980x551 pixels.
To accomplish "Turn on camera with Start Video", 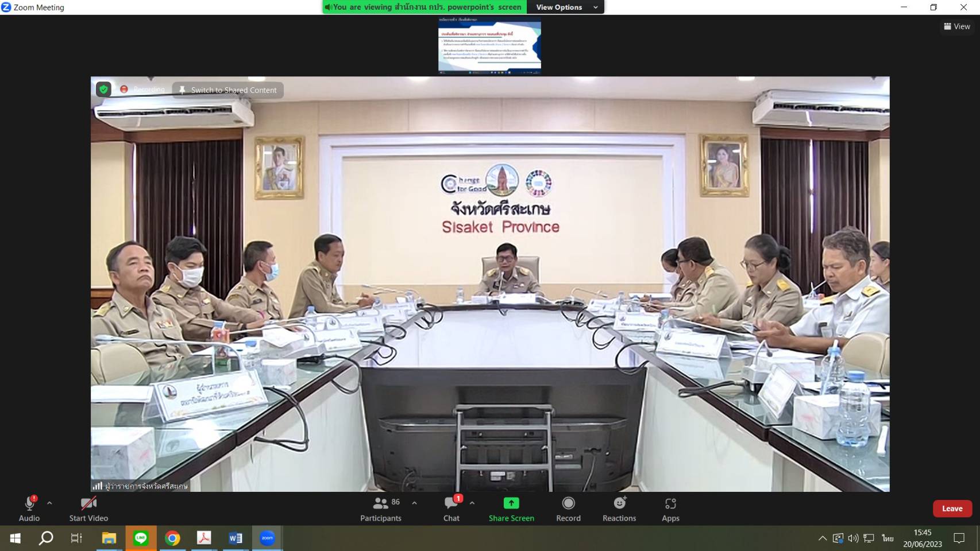I will tap(88, 509).
